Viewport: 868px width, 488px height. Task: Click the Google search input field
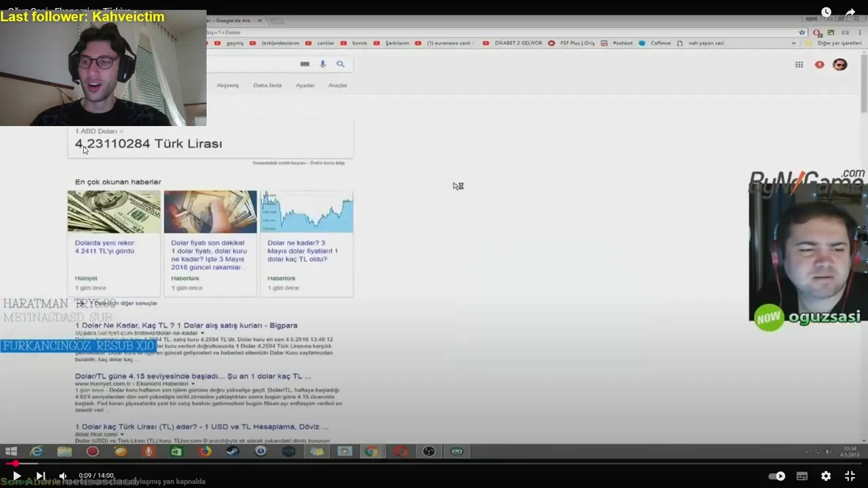point(251,64)
